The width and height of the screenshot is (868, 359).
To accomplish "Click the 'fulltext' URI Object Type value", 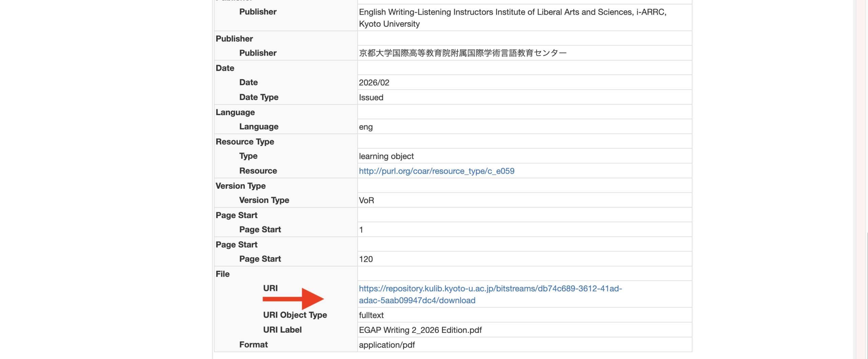I will 371,315.
